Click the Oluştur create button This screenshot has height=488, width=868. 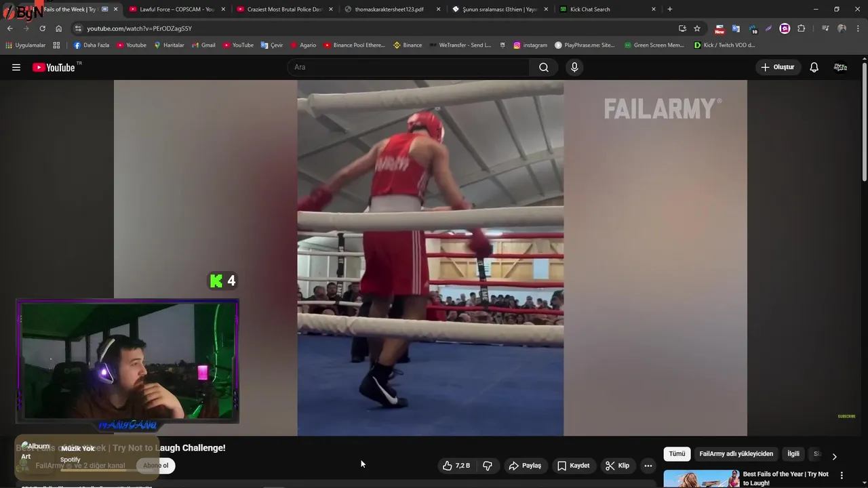[x=777, y=67]
